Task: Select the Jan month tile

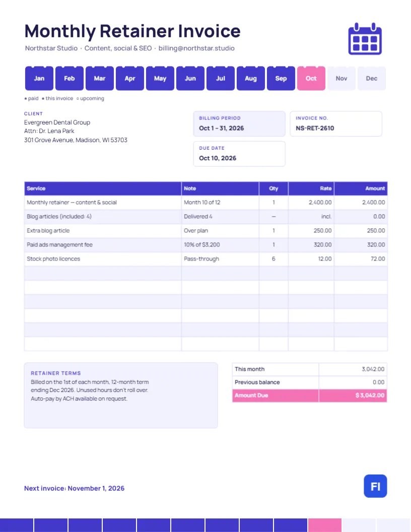Action: 39,79
